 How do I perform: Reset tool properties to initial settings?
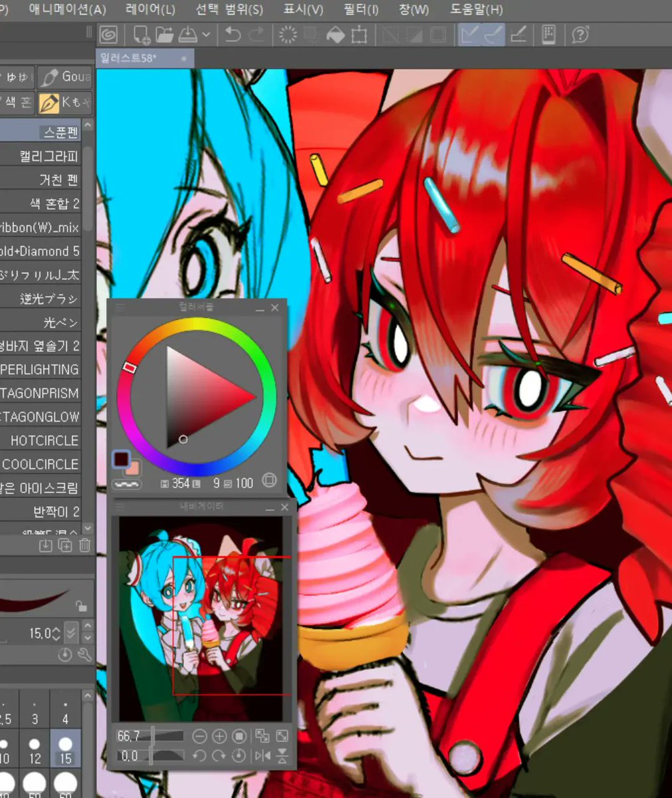(64, 656)
